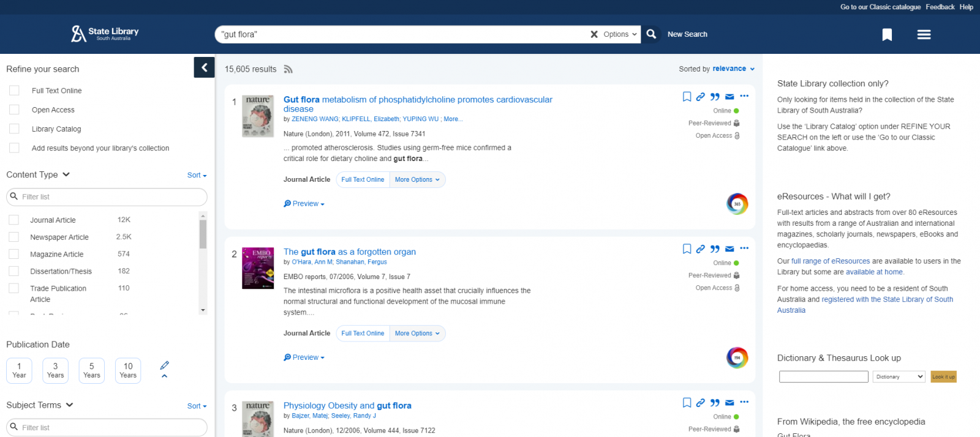Filter publication date to 5 Years
The image size is (980, 437).
[x=92, y=370]
